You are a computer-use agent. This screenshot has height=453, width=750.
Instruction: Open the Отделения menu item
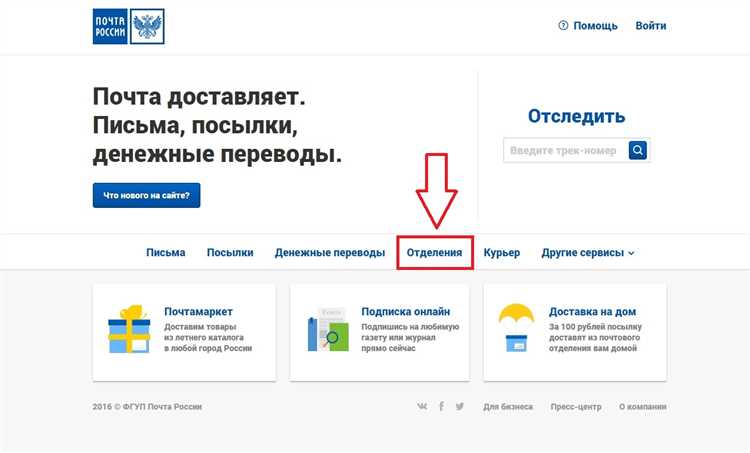(434, 253)
